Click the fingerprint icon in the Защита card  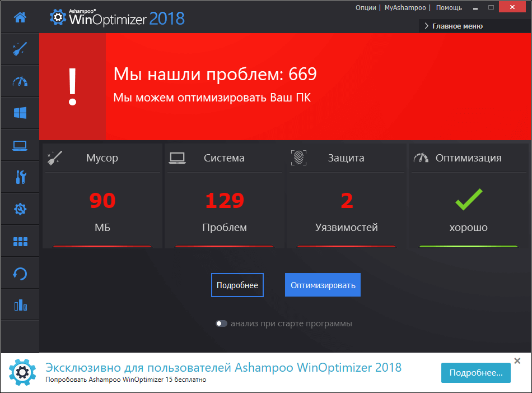(x=298, y=158)
